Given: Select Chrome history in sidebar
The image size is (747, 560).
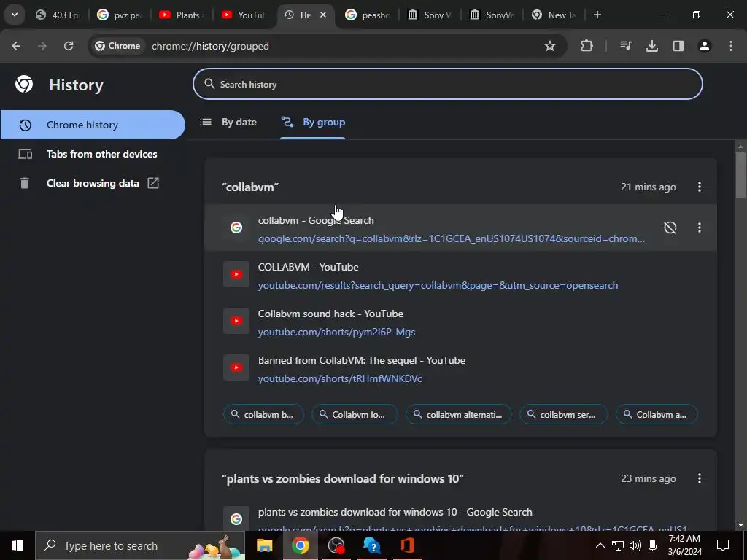Looking at the screenshot, I should 93,125.
